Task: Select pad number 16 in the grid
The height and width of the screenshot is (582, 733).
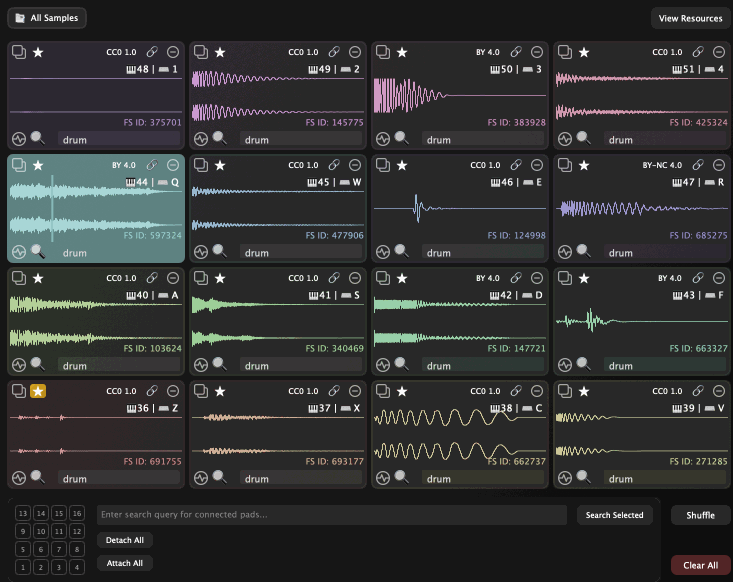Action: pos(77,513)
